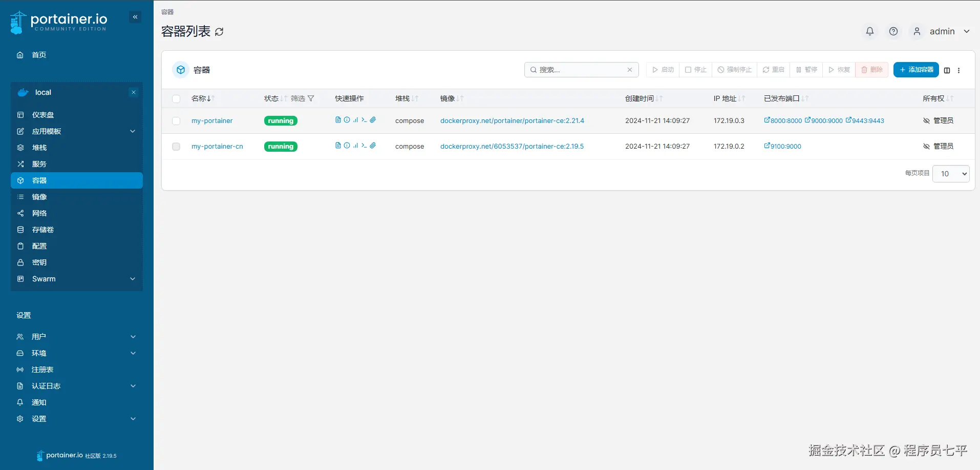This screenshot has height=470, width=980.
Task: Open exec console icon for my-portainer-cn row
Action: pos(364,146)
